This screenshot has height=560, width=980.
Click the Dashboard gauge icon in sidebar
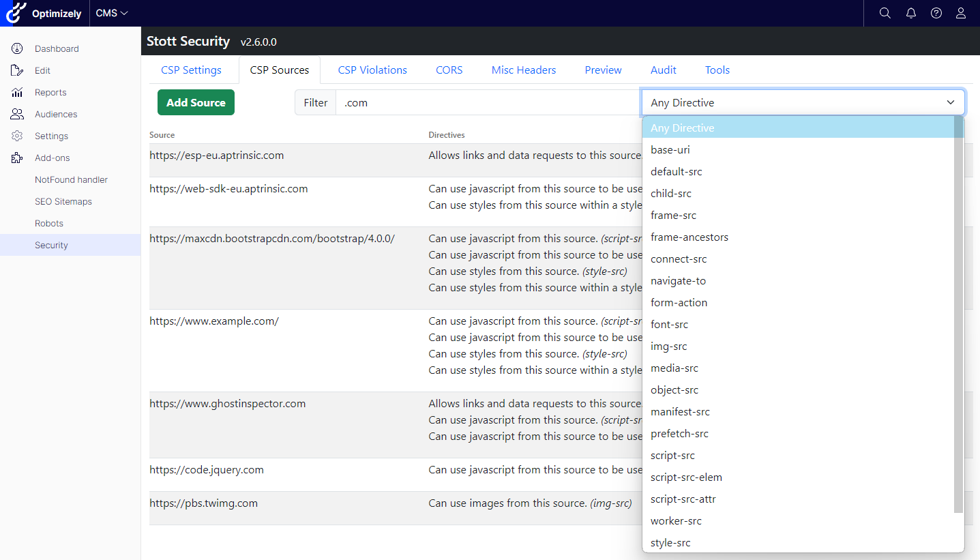click(17, 48)
